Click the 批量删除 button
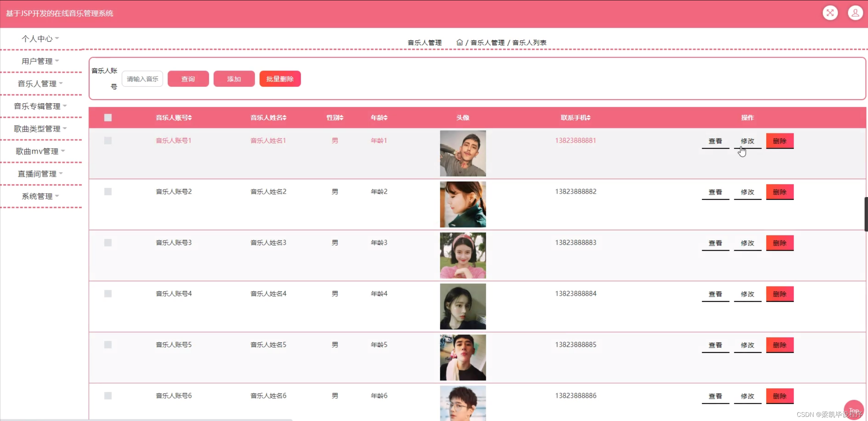Screen dimensions: 868x421 pyautogui.click(x=280, y=79)
